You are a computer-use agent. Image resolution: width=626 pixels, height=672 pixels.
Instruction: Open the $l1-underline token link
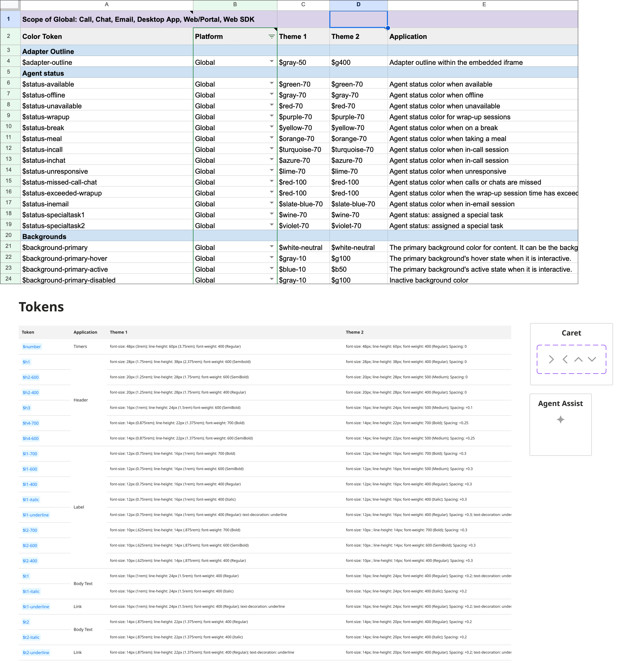point(36,515)
